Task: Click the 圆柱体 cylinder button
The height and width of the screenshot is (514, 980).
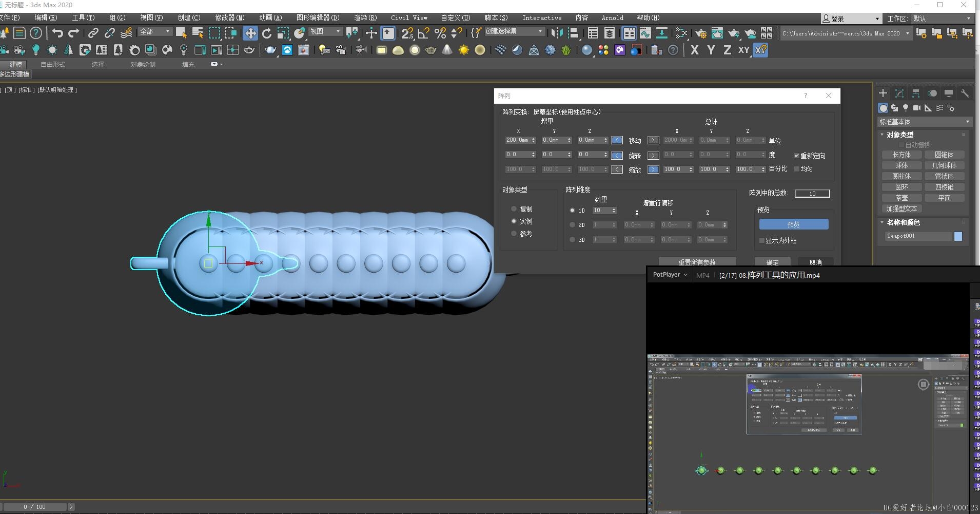Action: pyautogui.click(x=901, y=176)
